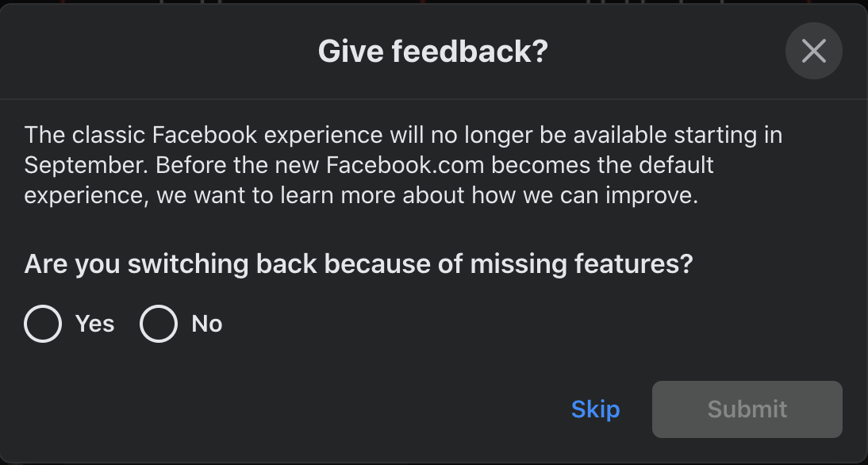The width and height of the screenshot is (868, 465).
Task: Click the Skip link
Action: click(x=595, y=409)
